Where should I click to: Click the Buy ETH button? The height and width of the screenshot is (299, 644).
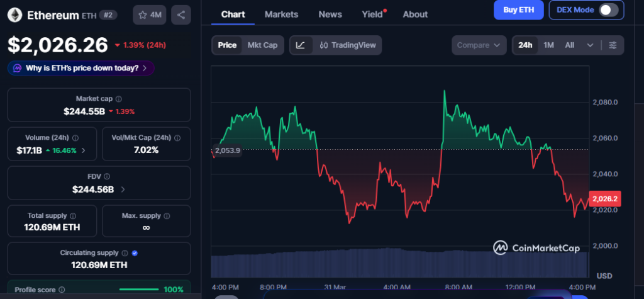pyautogui.click(x=518, y=10)
